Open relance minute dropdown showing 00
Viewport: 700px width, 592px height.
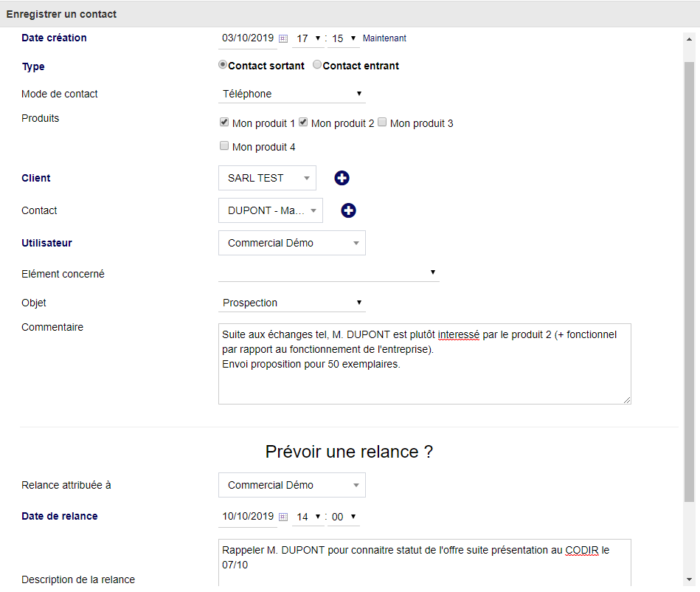pos(343,517)
